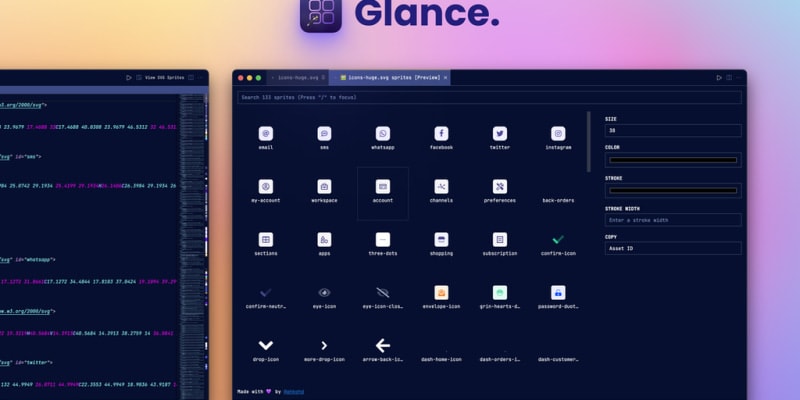Viewport: 800px width, 400px height.
Task: Select the icons-huge.svg sprites [Preview] tab
Action: tap(390, 78)
